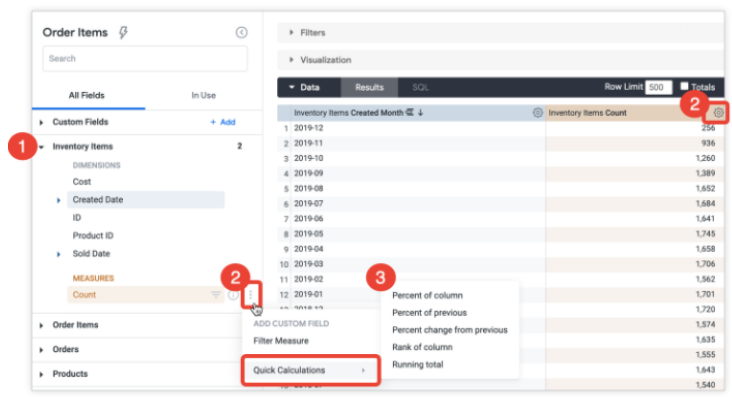Expand the Sold Date dimension group
This screenshot has height=397, width=732.
pyautogui.click(x=58, y=255)
